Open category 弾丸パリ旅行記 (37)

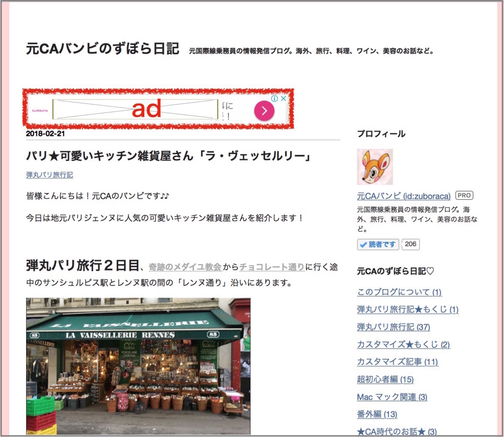[x=393, y=327]
